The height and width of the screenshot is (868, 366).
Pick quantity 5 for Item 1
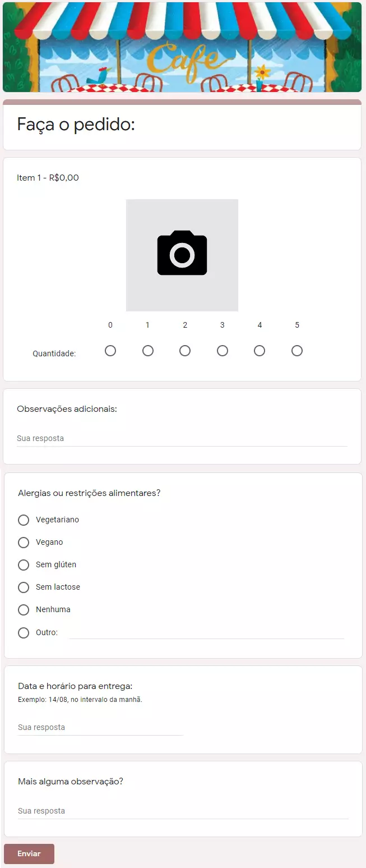coord(297,351)
